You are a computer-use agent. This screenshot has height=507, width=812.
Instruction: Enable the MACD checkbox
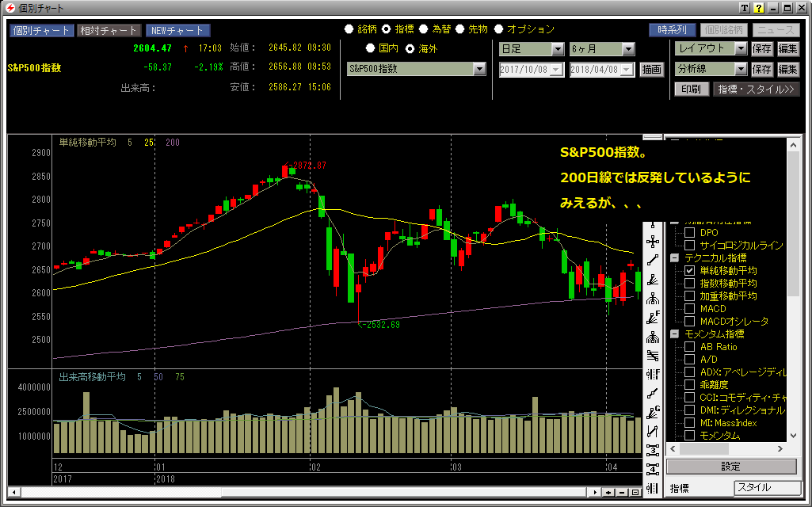690,309
